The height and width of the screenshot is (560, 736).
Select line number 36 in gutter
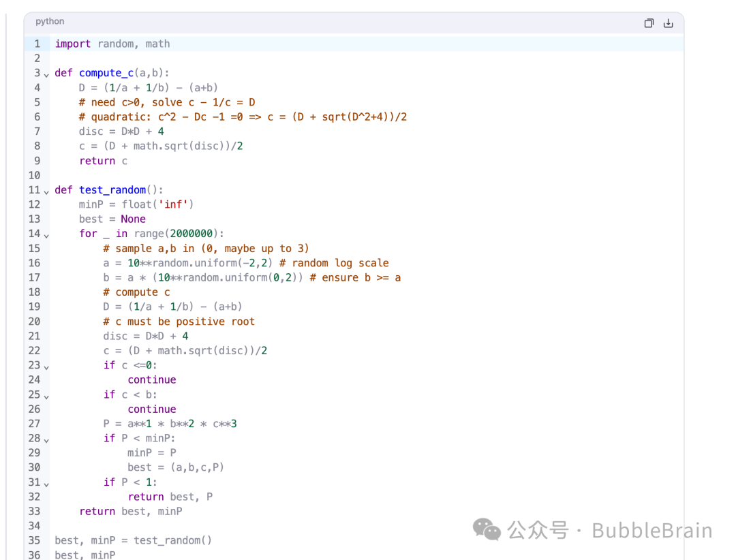[x=34, y=555]
